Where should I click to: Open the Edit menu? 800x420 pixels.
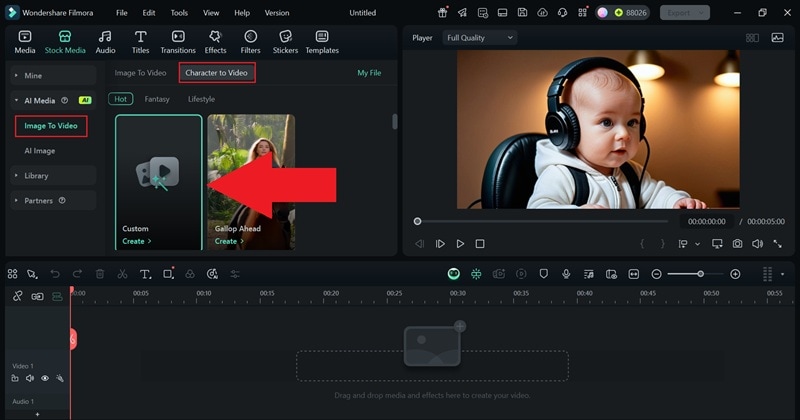click(148, 13)
